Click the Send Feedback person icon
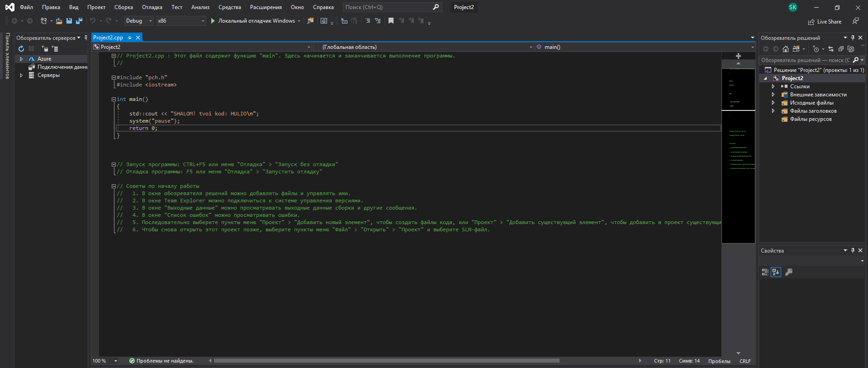 (x=855, y=21)
